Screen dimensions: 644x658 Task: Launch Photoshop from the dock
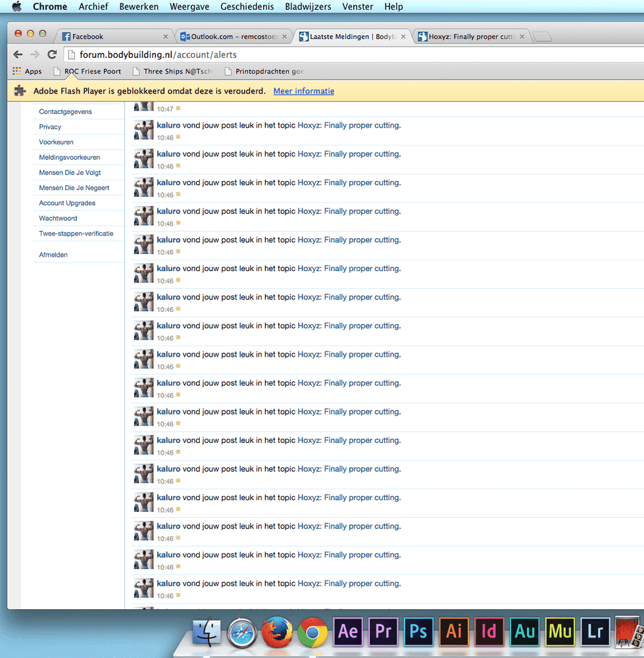(418, 632)
